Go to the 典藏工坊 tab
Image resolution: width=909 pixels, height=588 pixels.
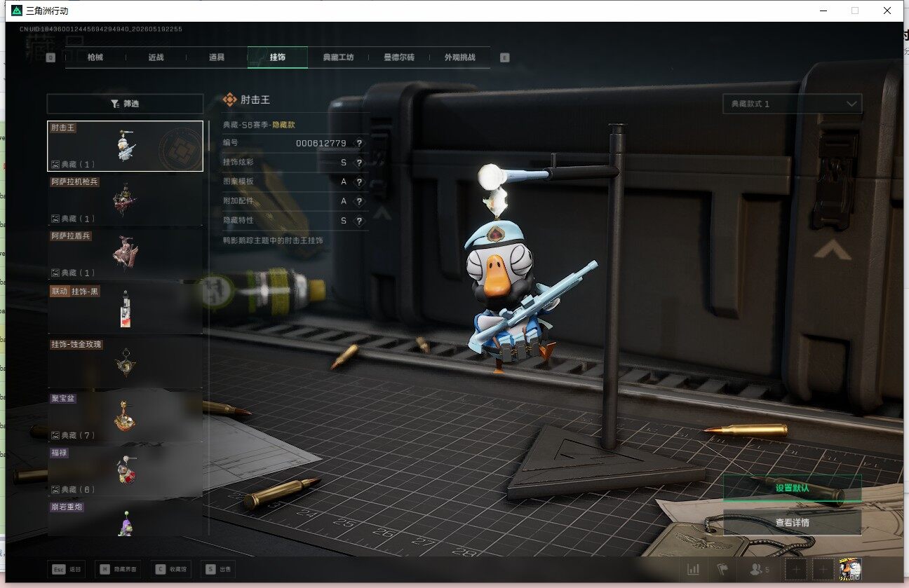pos(339,57)
